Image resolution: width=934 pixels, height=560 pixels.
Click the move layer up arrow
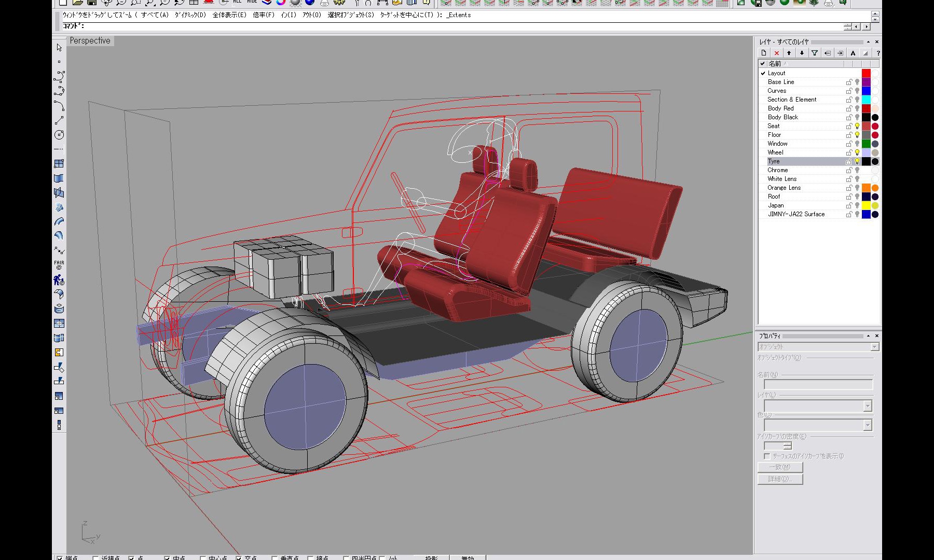tap(789, 53)
